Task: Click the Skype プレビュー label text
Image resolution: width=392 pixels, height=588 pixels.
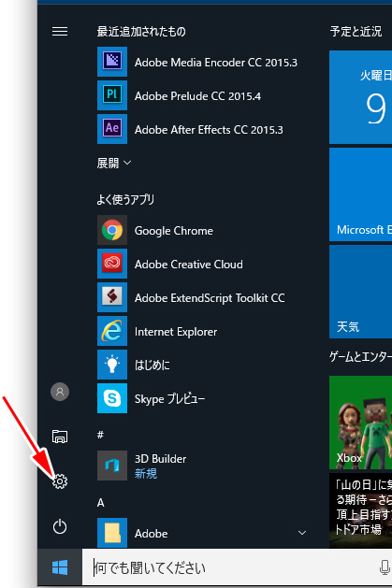Action: [169, 399]
